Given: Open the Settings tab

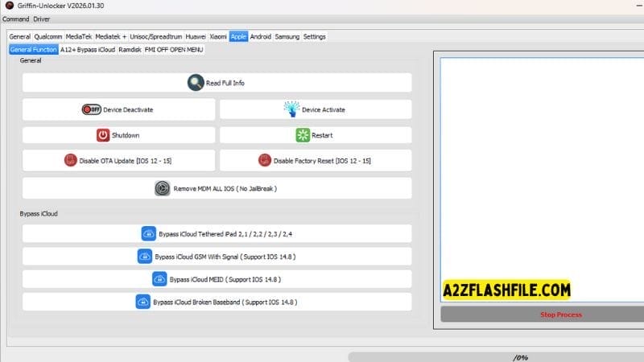Looking at the screenshot, I should tap(314, 36).
